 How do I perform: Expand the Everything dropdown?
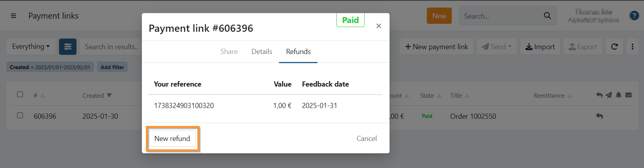point(31,47)
